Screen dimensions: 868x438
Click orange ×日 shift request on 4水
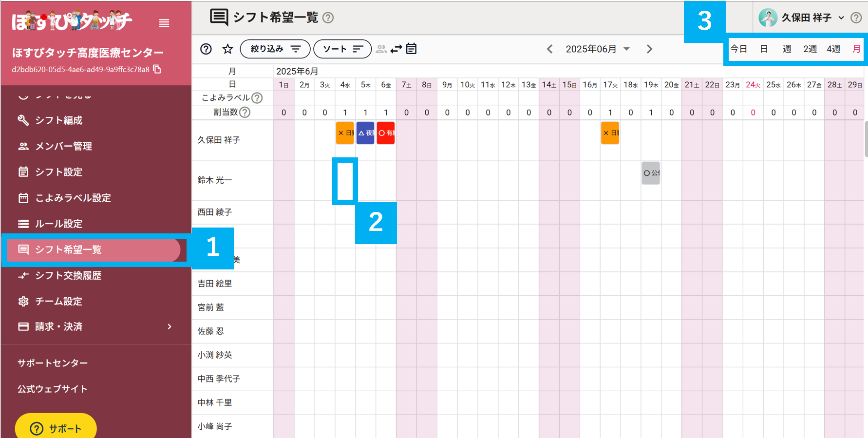tap(345, 133)
